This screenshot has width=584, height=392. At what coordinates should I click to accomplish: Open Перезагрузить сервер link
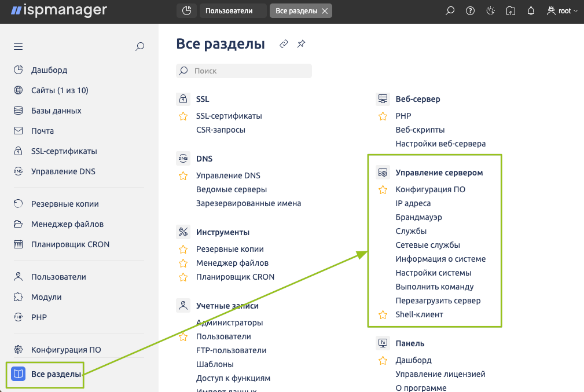(438, 301)
